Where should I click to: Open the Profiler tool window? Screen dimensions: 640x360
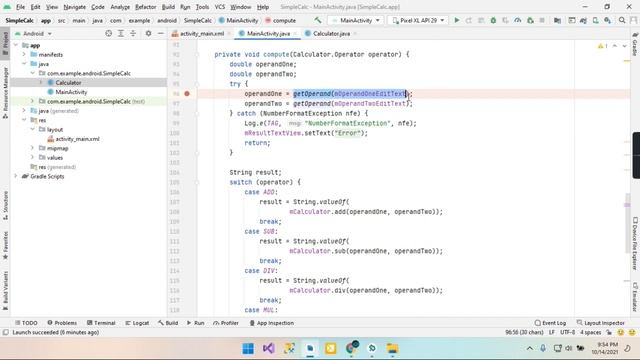pyautogui.click(x=226, y=323)
